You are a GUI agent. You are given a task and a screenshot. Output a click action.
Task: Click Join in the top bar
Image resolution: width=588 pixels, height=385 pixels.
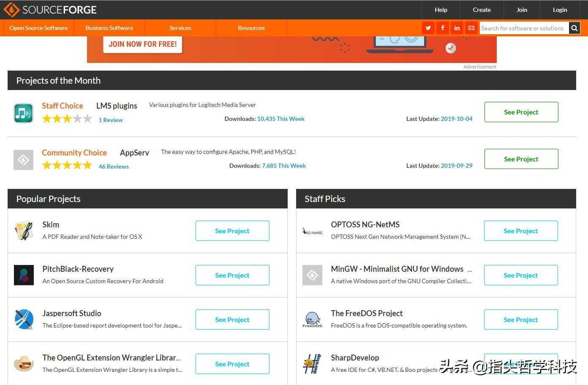[x=522, y=10]
